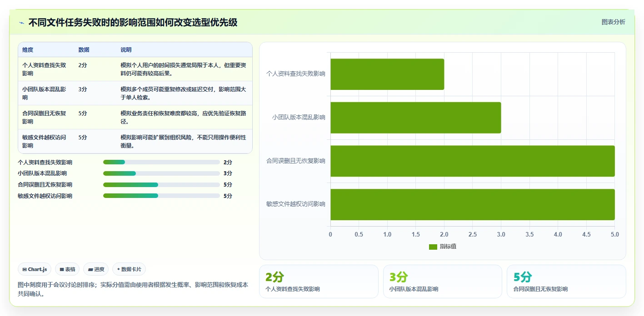
Task: Click the 图表分析 label in the header
Action: [613, 22]
